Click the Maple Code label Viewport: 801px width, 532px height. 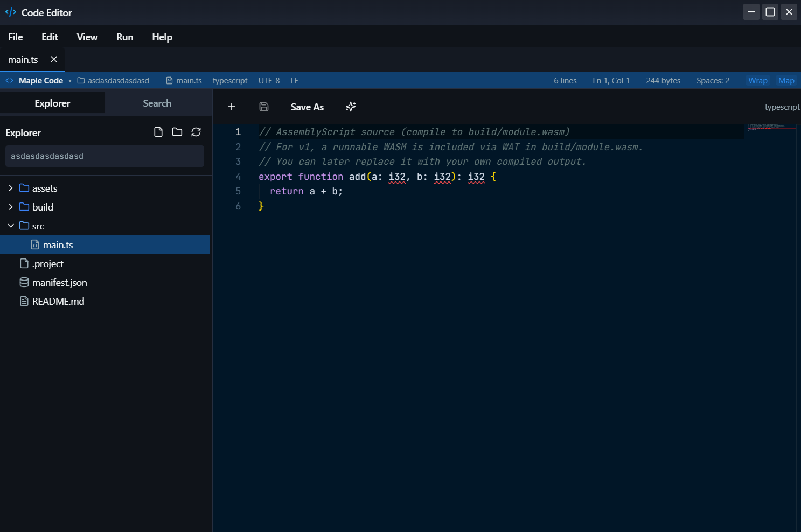[x=41, y=80]
